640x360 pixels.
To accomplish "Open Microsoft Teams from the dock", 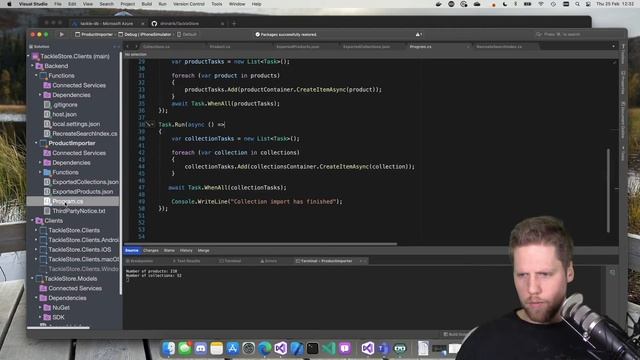I will 383,348.
